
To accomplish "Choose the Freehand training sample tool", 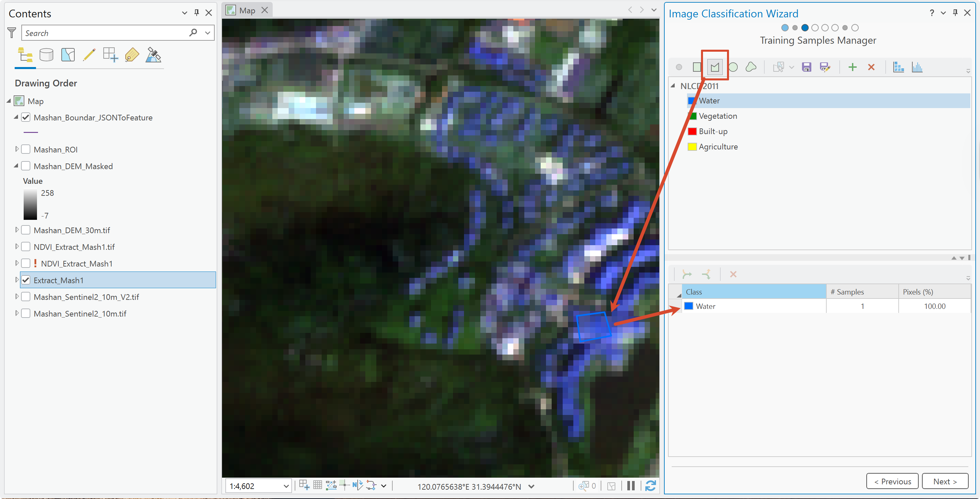I will 751,67.
